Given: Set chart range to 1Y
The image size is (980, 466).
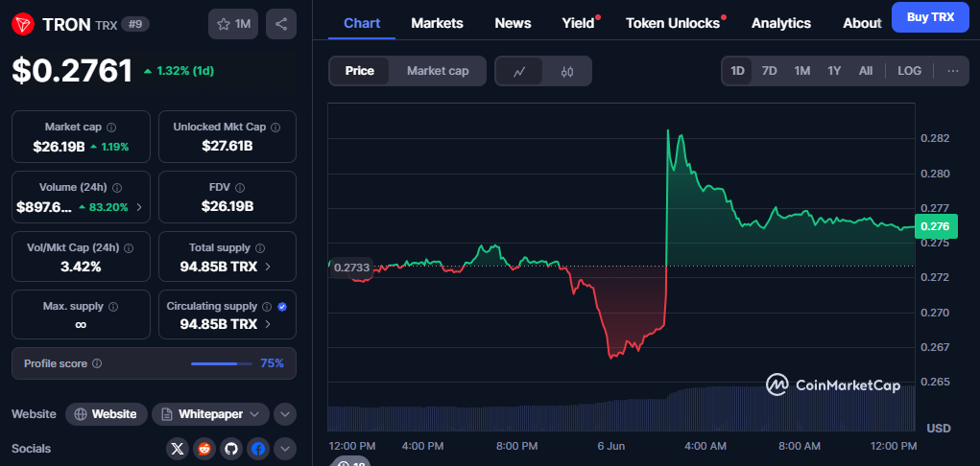Looking at the screenshot, I should tap(834, 71).
